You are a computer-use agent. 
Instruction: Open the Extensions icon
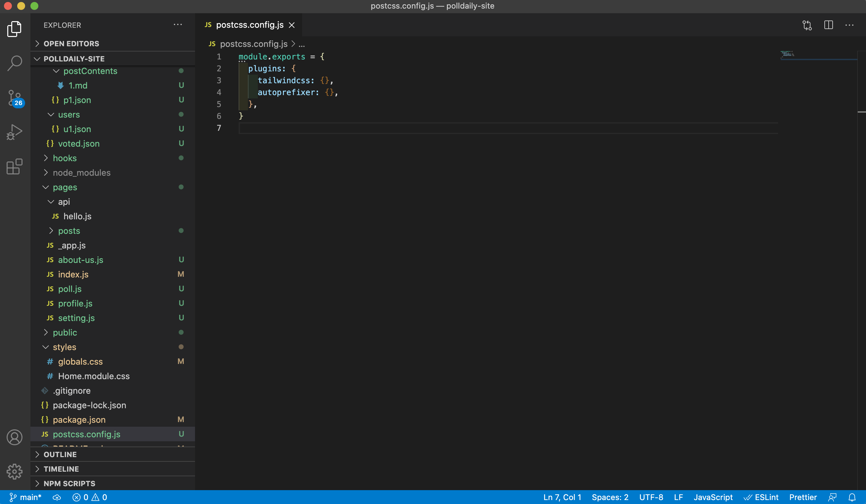point(15,167)
